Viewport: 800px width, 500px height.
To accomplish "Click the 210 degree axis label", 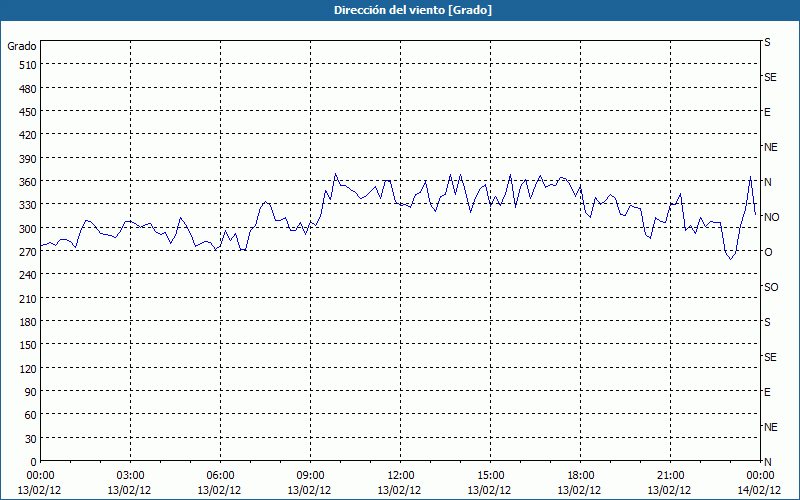I will coord(28,299).
